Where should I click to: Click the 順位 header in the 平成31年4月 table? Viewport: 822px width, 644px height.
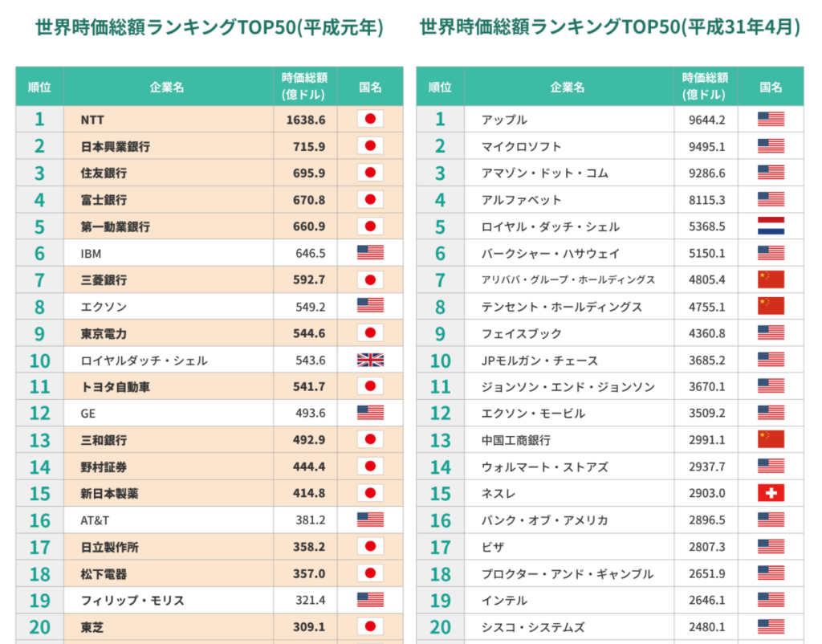pos(440,87)
